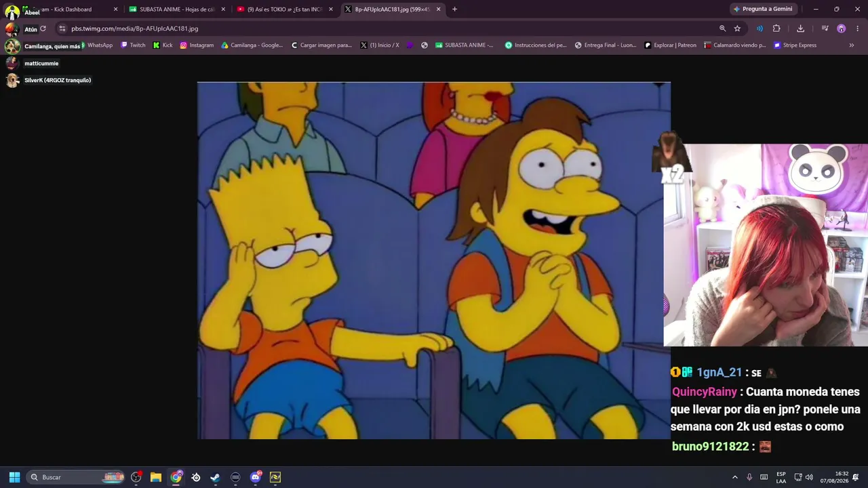Open the Windows notifications bell
The width and height of the screenshot is (868, 488).
[856, 477]
